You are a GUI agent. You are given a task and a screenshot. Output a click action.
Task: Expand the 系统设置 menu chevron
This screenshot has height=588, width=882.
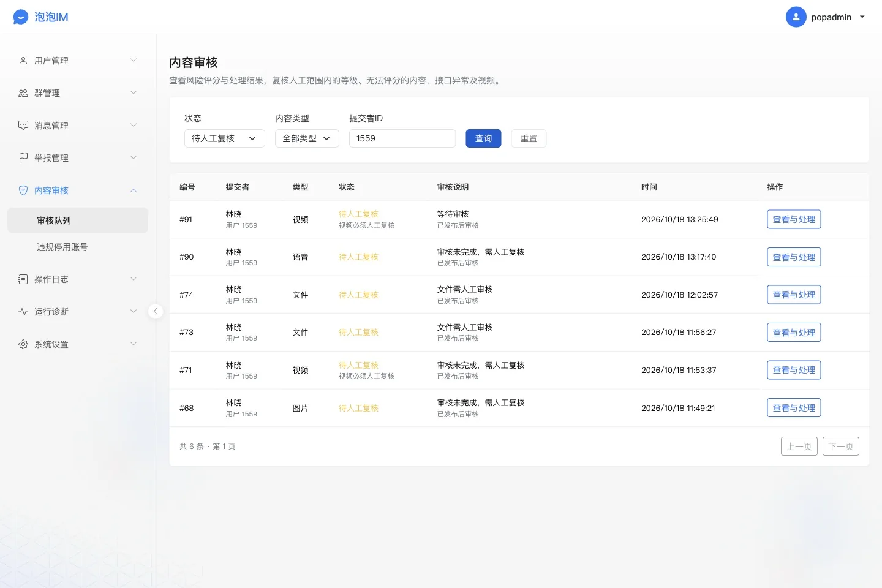coord(134,344)
